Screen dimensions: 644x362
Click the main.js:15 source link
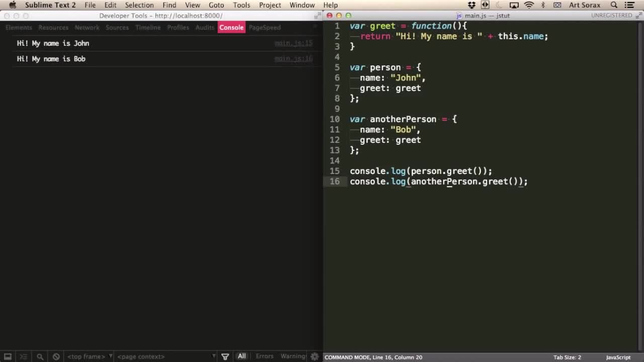[x=293, y=43]
